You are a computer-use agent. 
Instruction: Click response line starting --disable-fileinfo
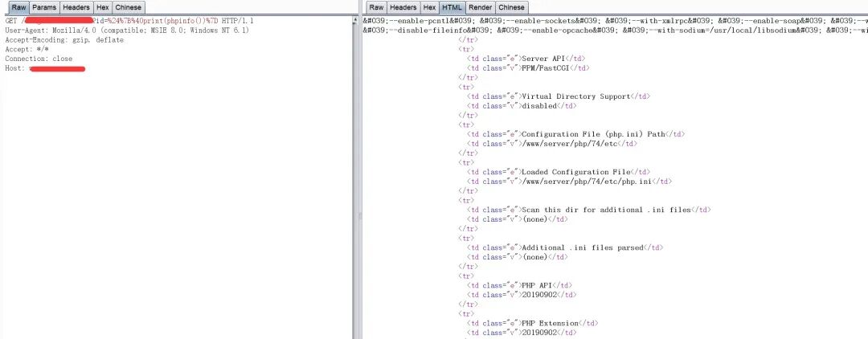pos(615,30)
